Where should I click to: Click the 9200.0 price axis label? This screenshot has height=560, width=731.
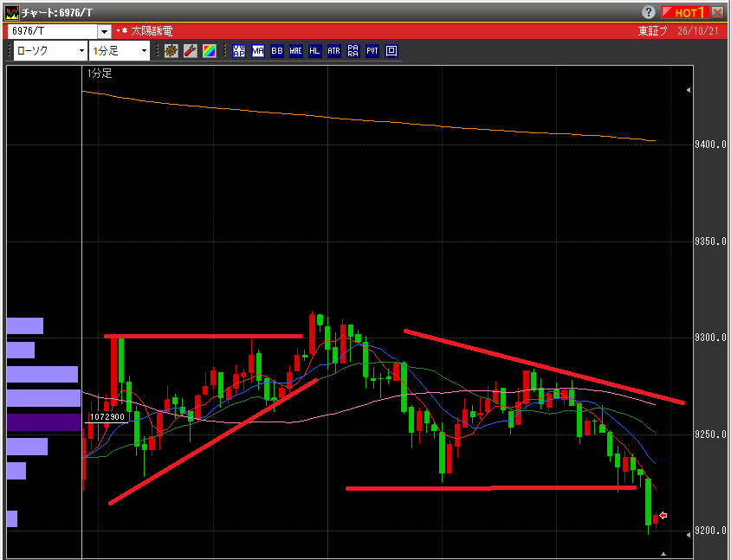tap(710, 531)
